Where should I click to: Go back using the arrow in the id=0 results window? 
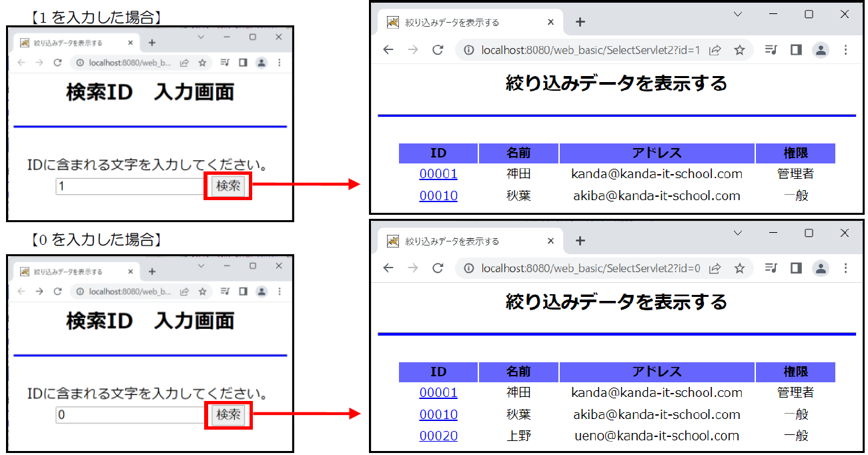(x=388, y=268)
